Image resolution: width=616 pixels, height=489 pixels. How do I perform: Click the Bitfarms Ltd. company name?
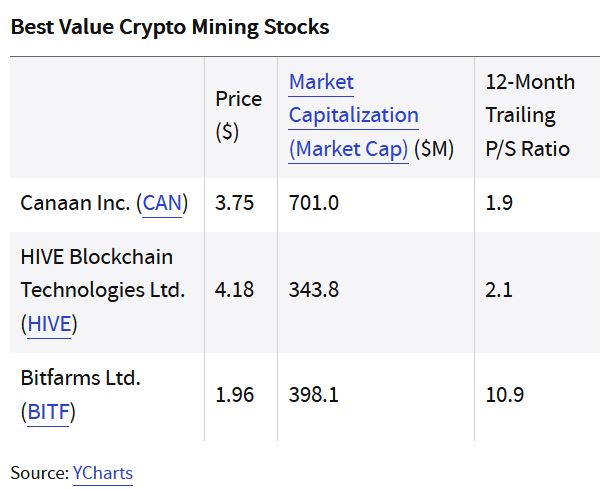coord(80,378)
